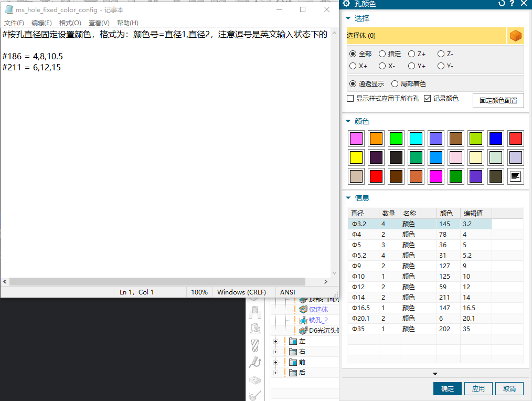This screenshot has width=532, height=401.
Task: Open Notepad 格式(O) menu
Action: pyautogui.click(x=70, y=23)
